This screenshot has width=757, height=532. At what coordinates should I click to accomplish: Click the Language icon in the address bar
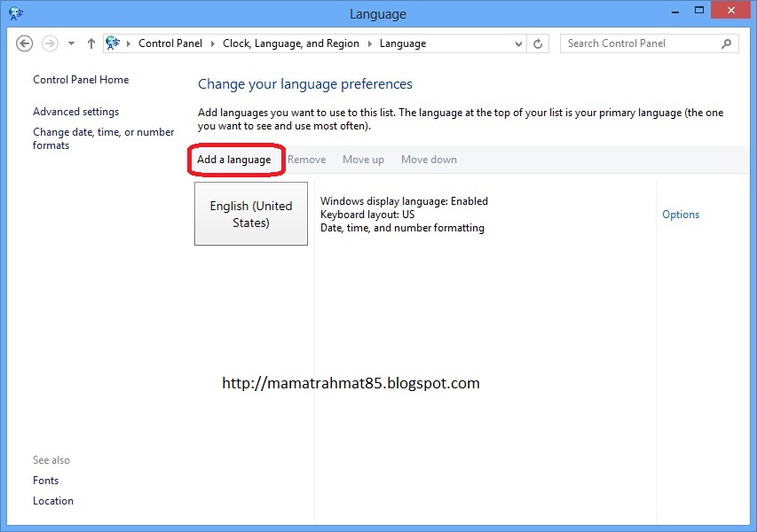(113, 43)
